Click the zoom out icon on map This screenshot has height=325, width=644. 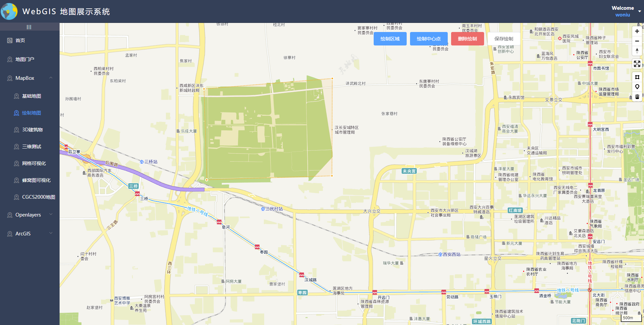[x=637, y=41]
